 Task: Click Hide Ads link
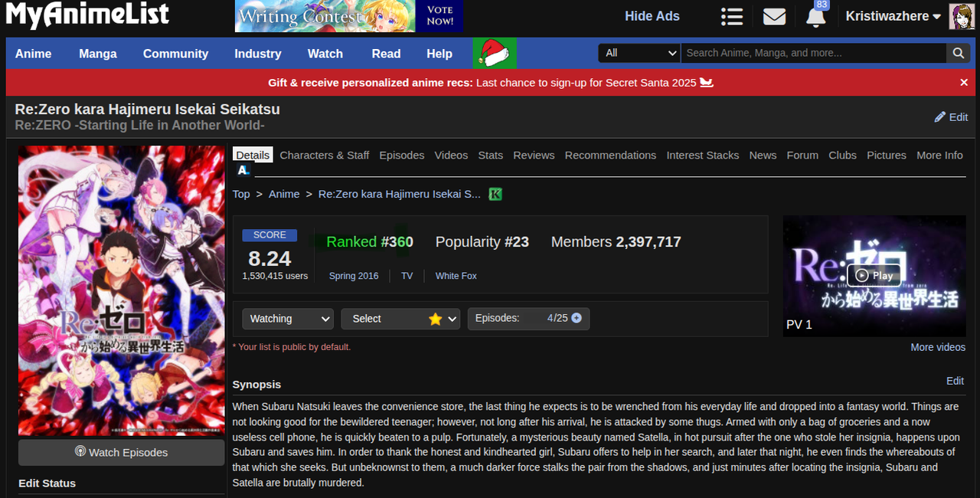(652, 16)
